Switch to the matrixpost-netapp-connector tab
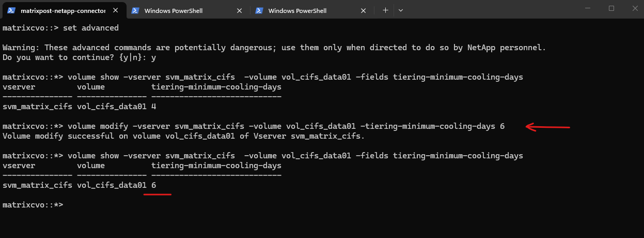The image size is (644, 238). pyautogui.click(x=62, y=10)
